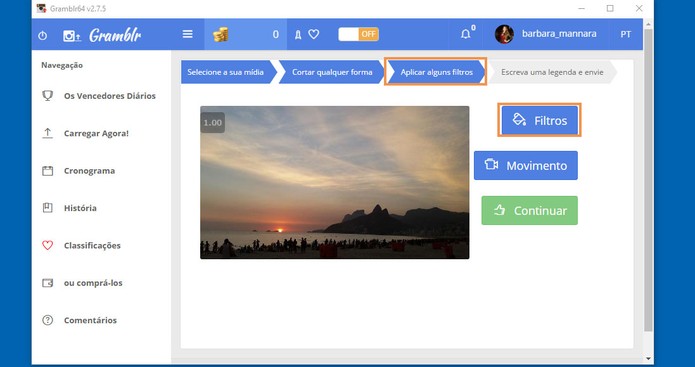
Task: Maximize the Gramblr64 window
Action: (x=610, y=8)
